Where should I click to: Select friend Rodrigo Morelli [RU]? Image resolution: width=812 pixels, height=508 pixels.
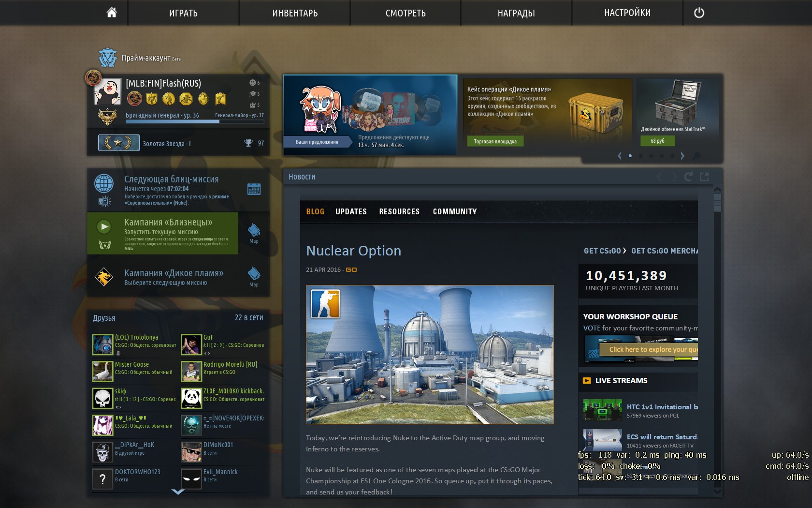pos(223,372)
